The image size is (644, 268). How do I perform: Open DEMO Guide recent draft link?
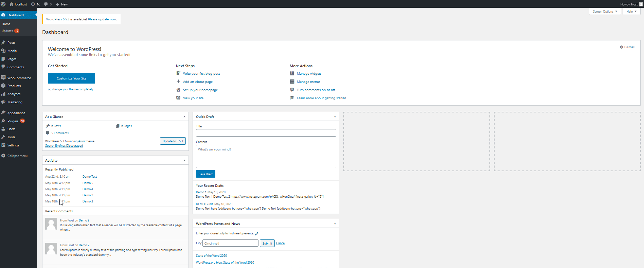pyautogui.click(x=204, y=204)
